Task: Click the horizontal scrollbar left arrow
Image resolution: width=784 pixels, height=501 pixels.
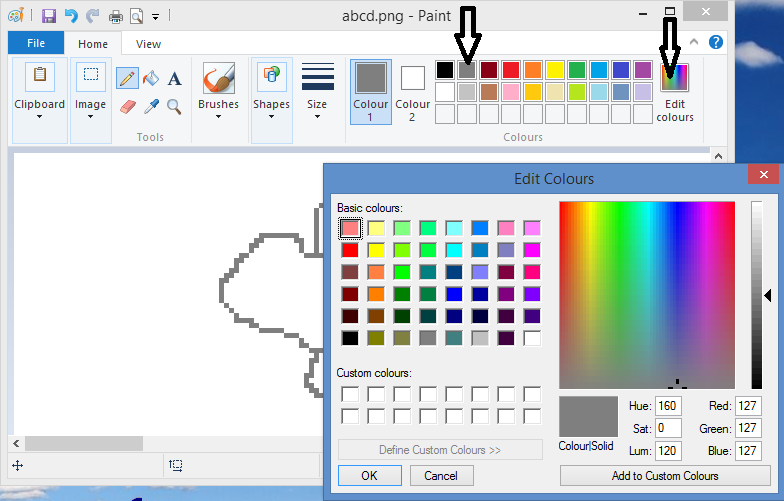Action: (x=16, y=444)
